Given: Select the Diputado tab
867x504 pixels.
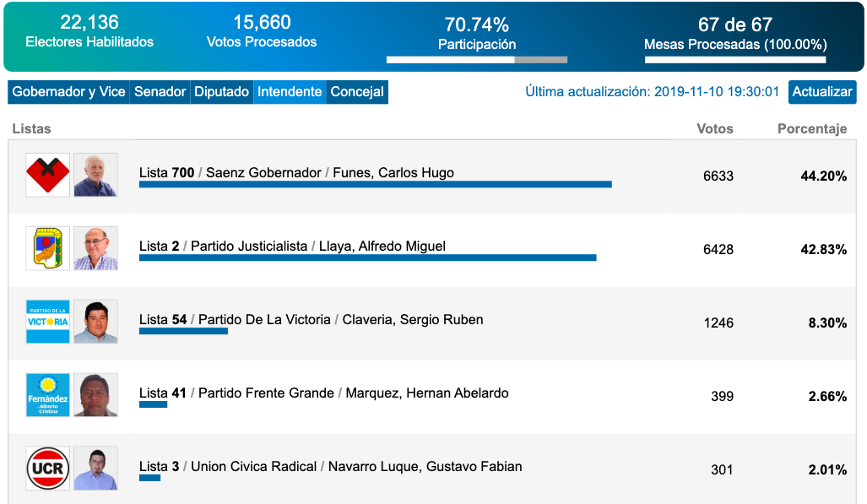Looking at the screenshot, I should [222, 92].
